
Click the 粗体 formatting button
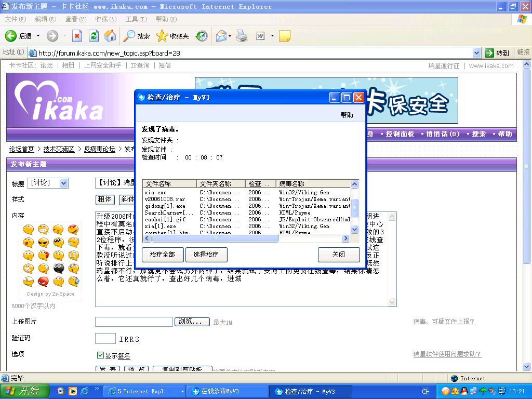(105, 199)
